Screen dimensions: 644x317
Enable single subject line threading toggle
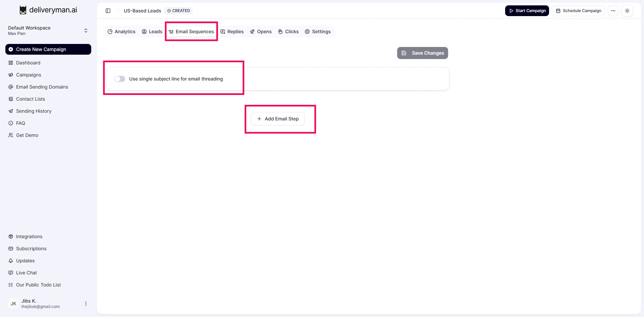point(120,79)
